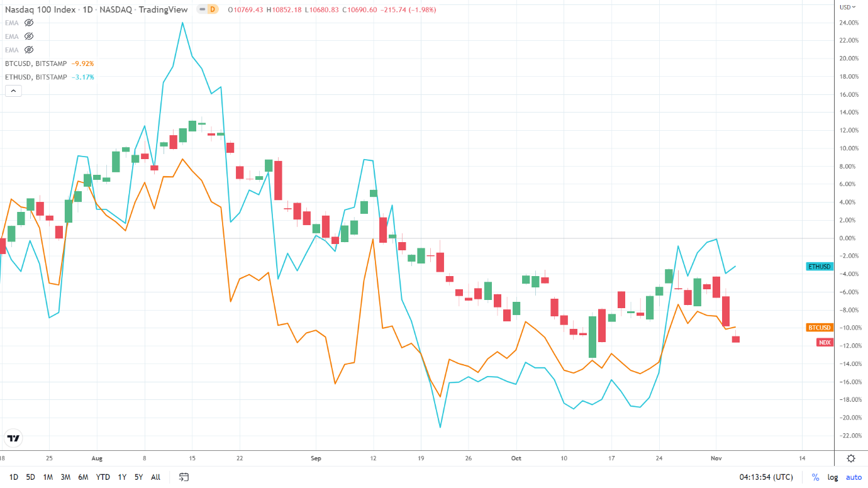Toggle the log scale mode
The width and height of the screenshot is (868, 488).
(x=832, y=477)
